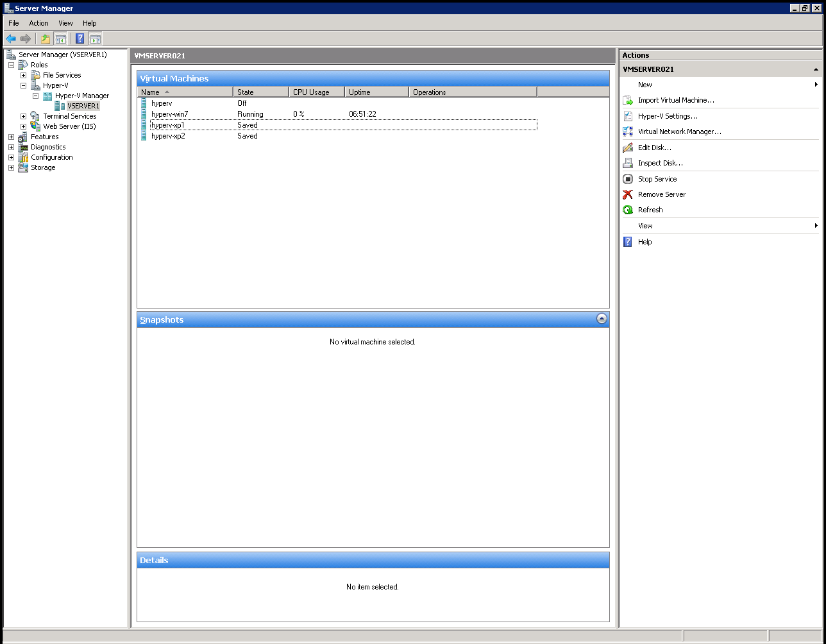Open the Action menu
The width and height of the screenshot is (826, 644).
point(38,23)
